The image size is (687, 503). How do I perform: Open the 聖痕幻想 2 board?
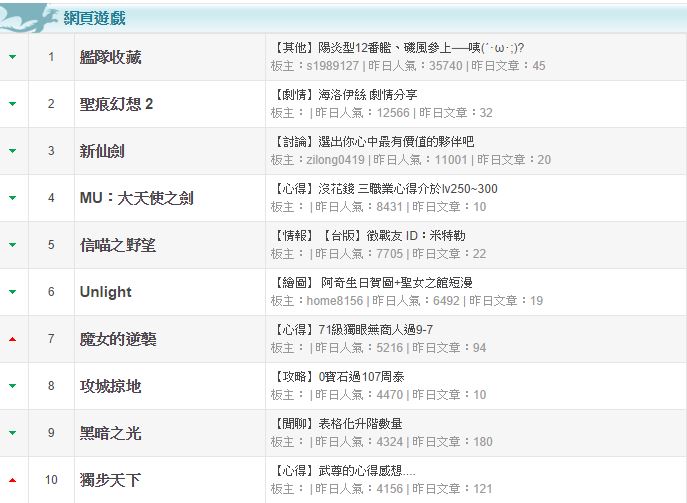116,105
